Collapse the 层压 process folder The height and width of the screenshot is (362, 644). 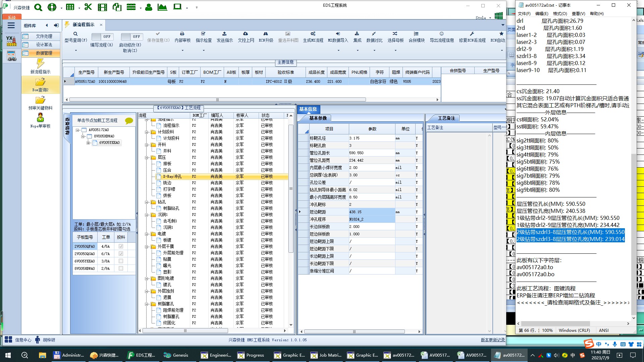click(x=147, y=158)
